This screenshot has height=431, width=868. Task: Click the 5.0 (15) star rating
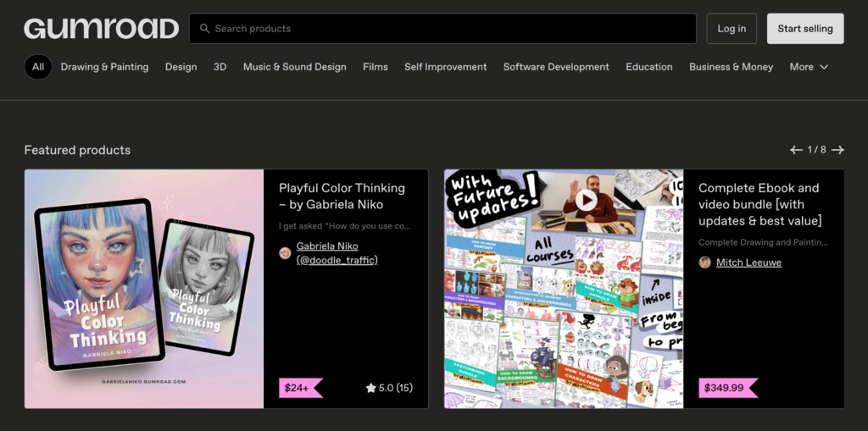[389, 388]
